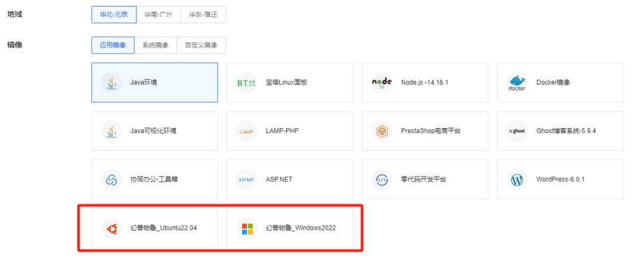Click the PrestaShop hexagon icon

[x=382, y=131]
